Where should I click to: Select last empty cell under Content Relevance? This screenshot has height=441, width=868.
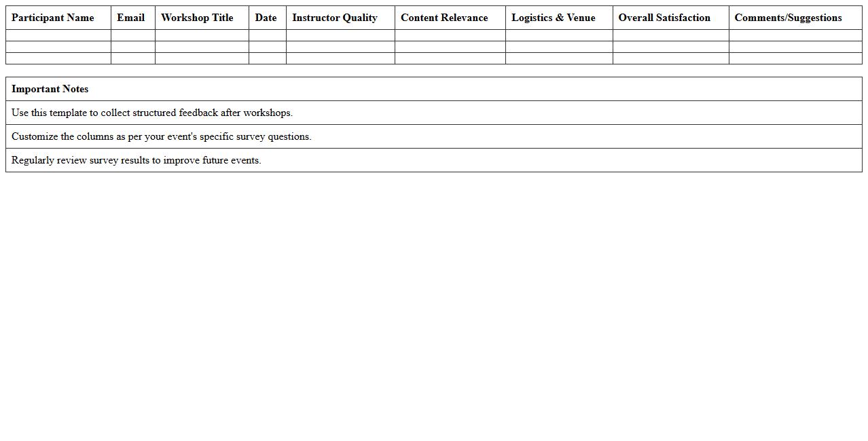[x=450, y=58]
